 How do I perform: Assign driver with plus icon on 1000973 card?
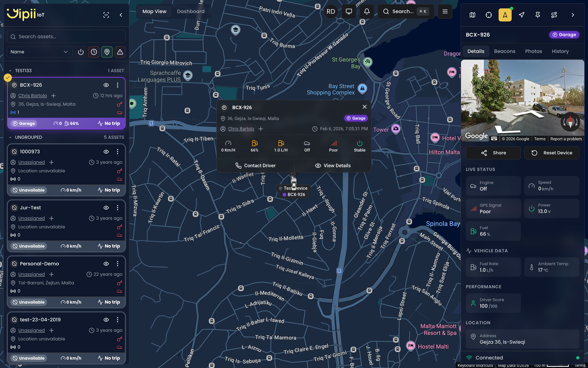click(51, 162)
